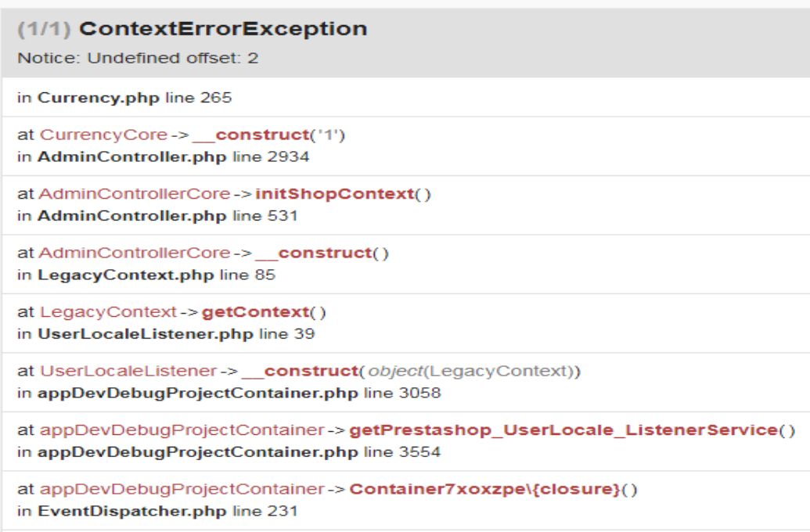Click AdminControllerCore class before initShopContext
Image resolution: width=810 pixels, height=532 pixels.
point(135,194)
